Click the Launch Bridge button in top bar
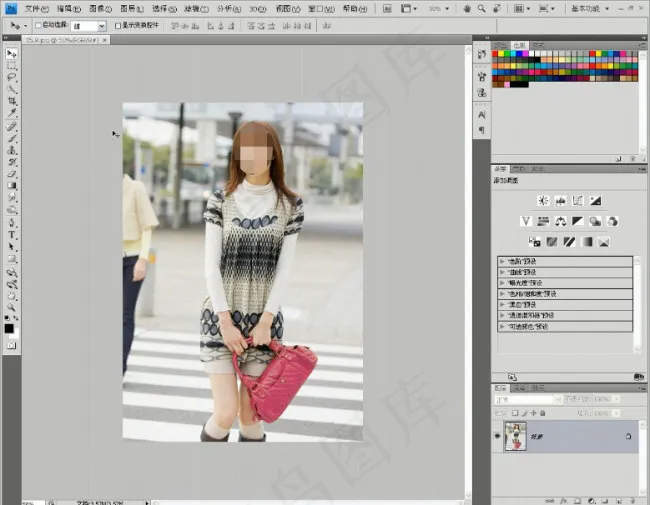Screen dimensions: 650x505 387,9
